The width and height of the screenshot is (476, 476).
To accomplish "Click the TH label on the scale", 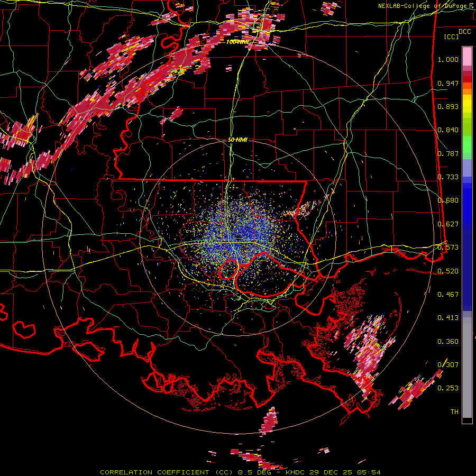I will [454, 412].
